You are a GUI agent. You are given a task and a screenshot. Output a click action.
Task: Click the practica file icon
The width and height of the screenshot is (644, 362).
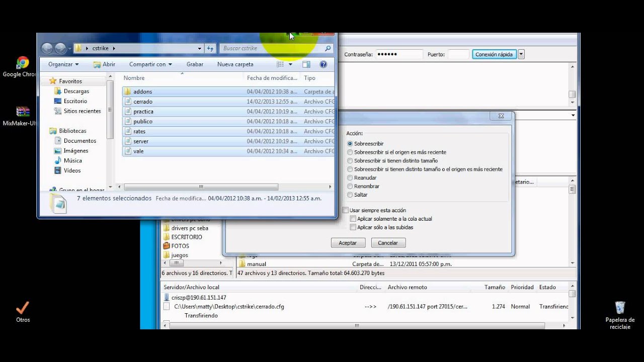pos(128,112)
